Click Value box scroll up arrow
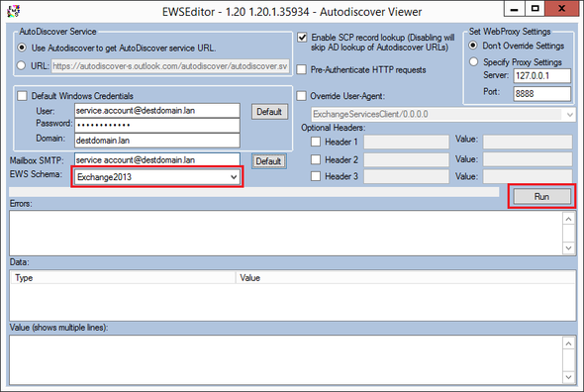The height and width of the screenshot is (392, 584). click(x=568, y=343)
